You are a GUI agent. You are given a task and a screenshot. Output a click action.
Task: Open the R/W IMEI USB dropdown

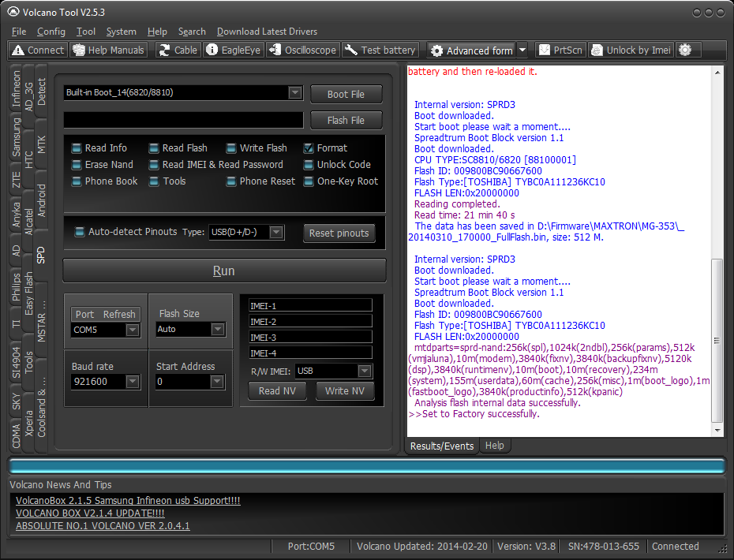(365, 371)
